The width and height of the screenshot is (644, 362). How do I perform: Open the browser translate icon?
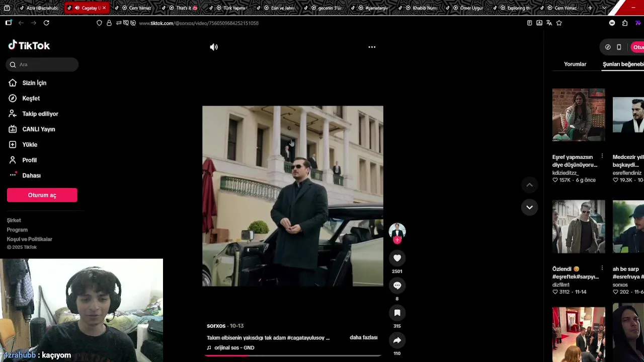point(549,23)
